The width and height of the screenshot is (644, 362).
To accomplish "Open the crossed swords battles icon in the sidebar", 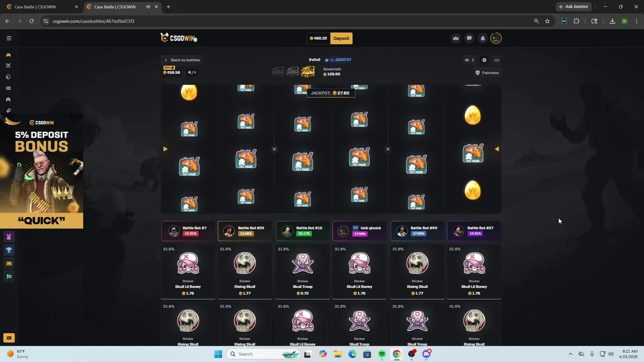I will coord(8,66).
